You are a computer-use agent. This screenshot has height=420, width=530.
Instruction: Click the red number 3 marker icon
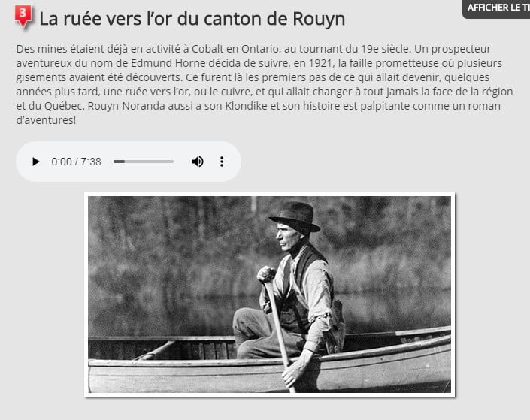click(x=23, y=16)
